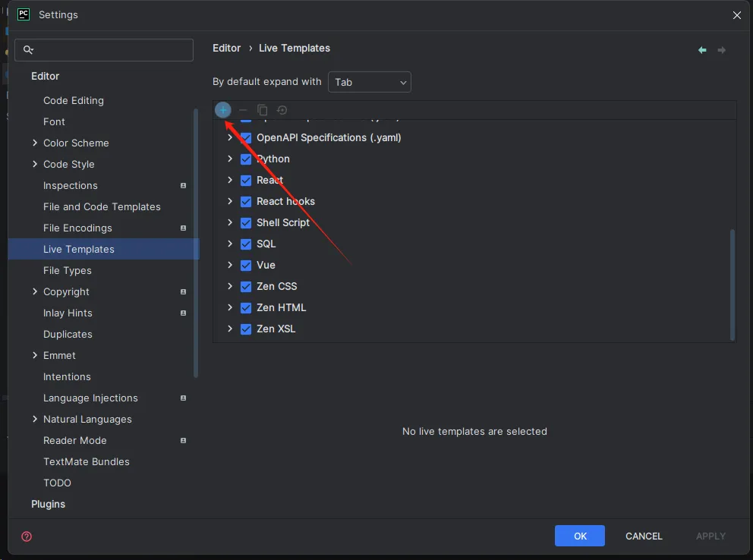753x560 pixels.
Task: Expand the React templates group
Action: [x=230, y=180]
